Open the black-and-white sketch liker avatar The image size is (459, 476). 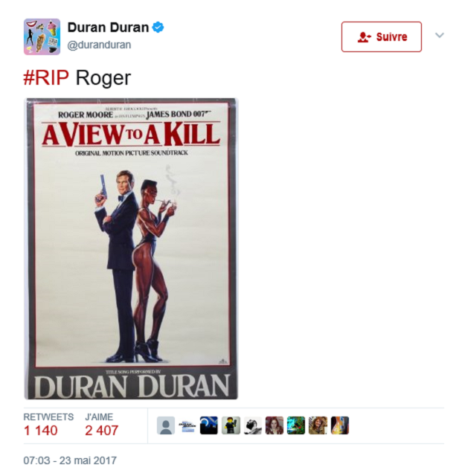click(253, 425)
